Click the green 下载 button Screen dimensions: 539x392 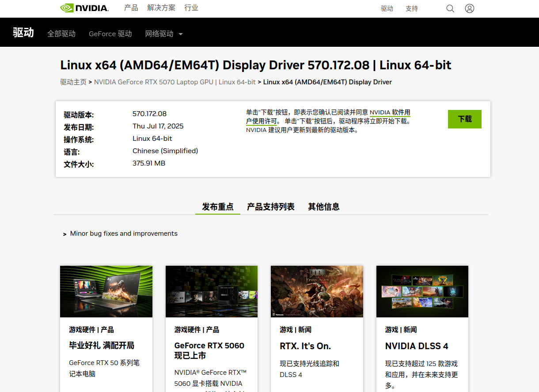point(464,119)
